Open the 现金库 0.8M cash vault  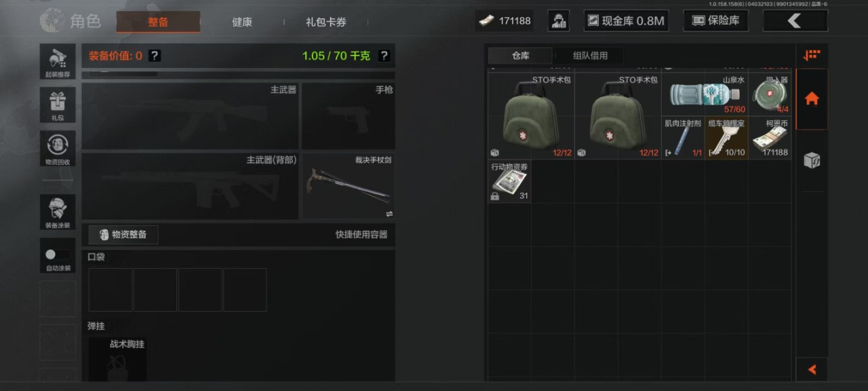(626, 21)
